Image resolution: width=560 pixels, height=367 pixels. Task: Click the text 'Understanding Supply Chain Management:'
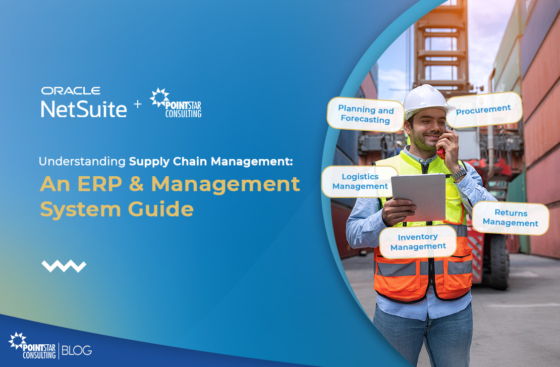click(166, 161)
